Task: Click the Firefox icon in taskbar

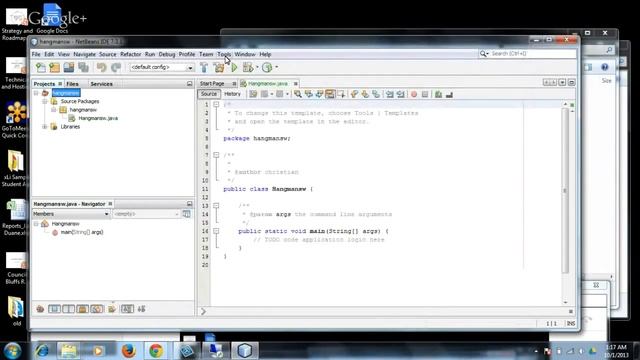Action: tap(129, 351)
